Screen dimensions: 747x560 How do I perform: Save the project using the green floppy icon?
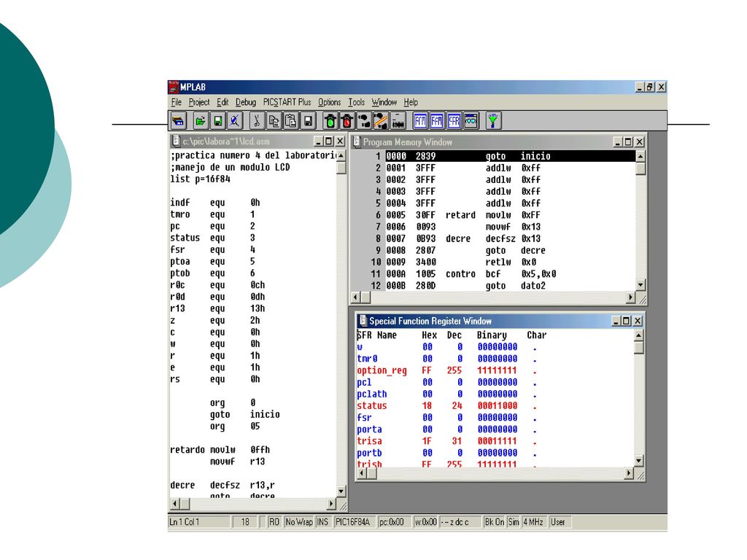click(217, 121)
